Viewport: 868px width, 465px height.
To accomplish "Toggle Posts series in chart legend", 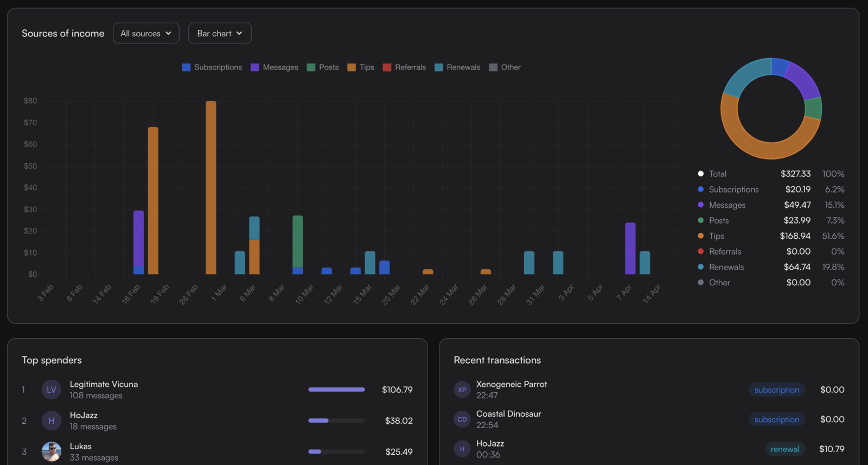I will (323, 67).
